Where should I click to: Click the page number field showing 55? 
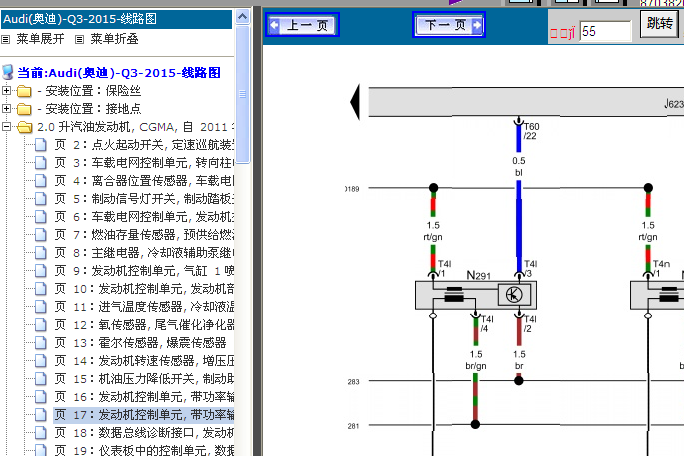pos(605,32)
